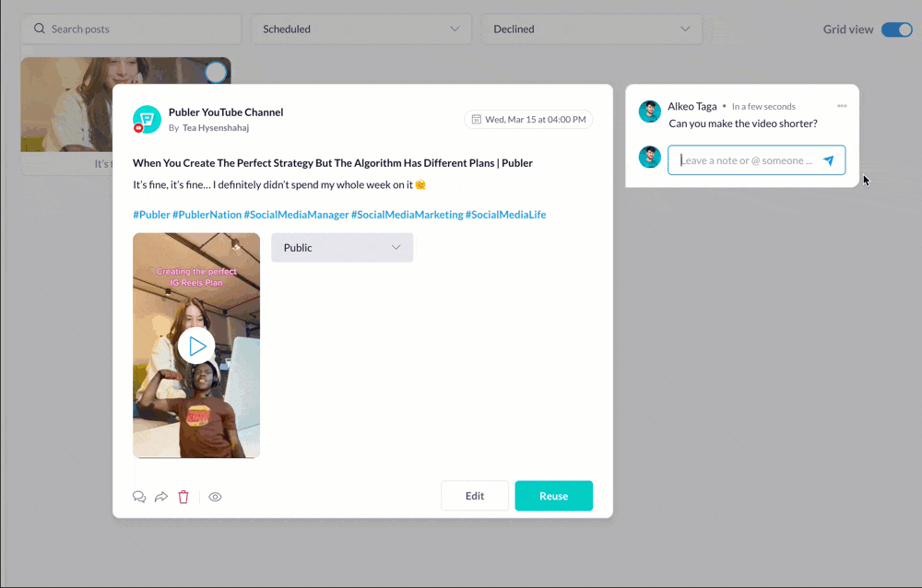Click Alkeo Taga's comment avatar

tap(650, 112)
